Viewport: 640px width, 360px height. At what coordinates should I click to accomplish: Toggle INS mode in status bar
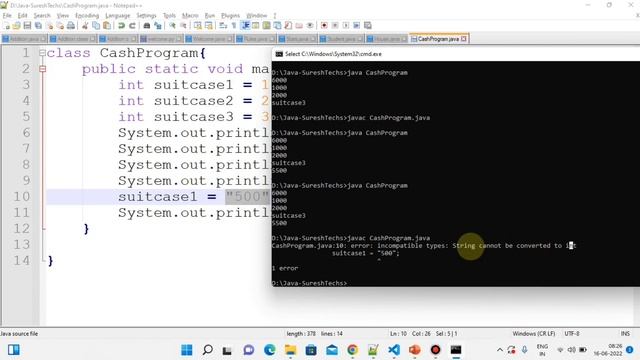pos(625,333)
